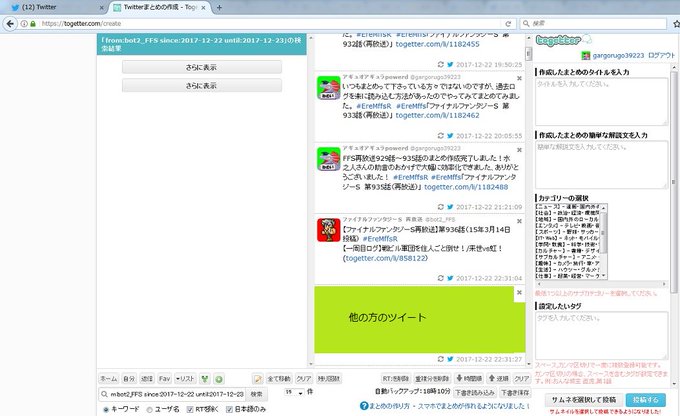Click the red ファイナルファンタジーS bot avatar
The height and width of the screenshot is (416, 680).
click(328, 230)
